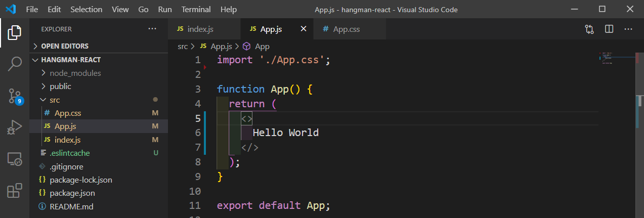Open the File menu

[31, 9]
